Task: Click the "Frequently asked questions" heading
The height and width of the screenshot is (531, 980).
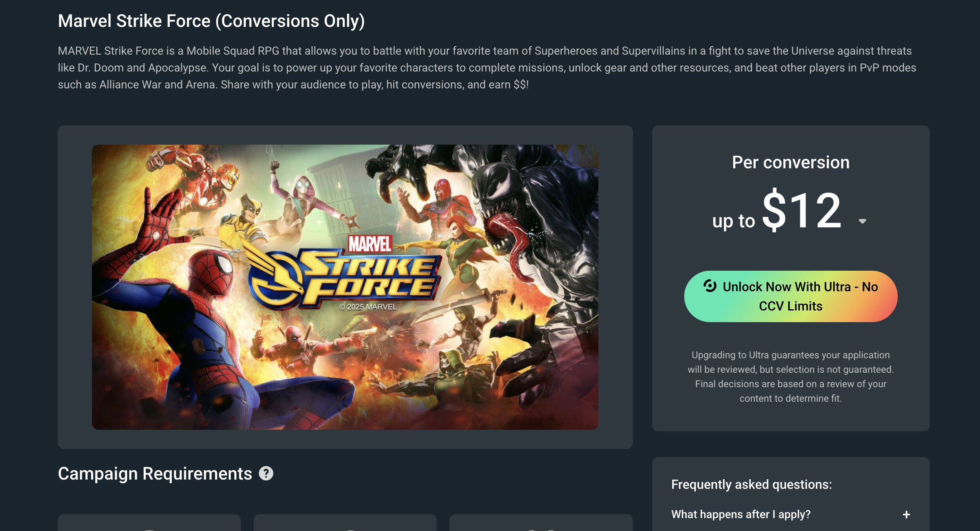Action: click(751, 484)
